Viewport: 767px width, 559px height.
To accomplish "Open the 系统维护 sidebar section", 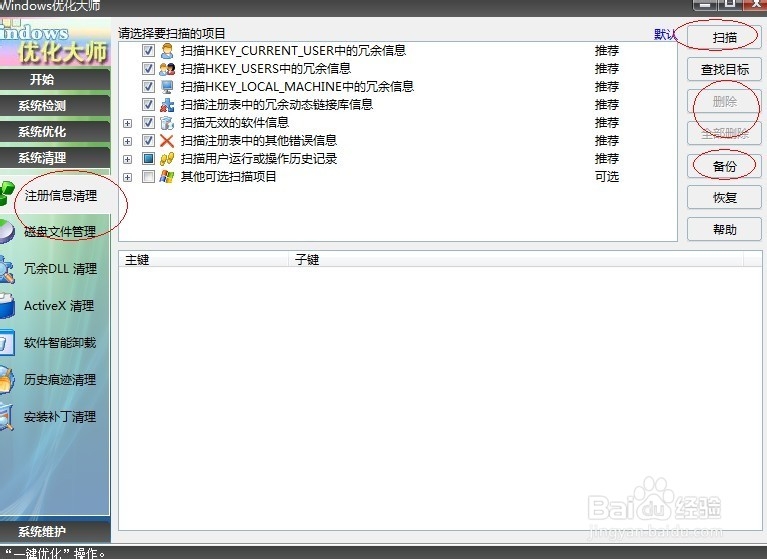I will tap(55, 531).
